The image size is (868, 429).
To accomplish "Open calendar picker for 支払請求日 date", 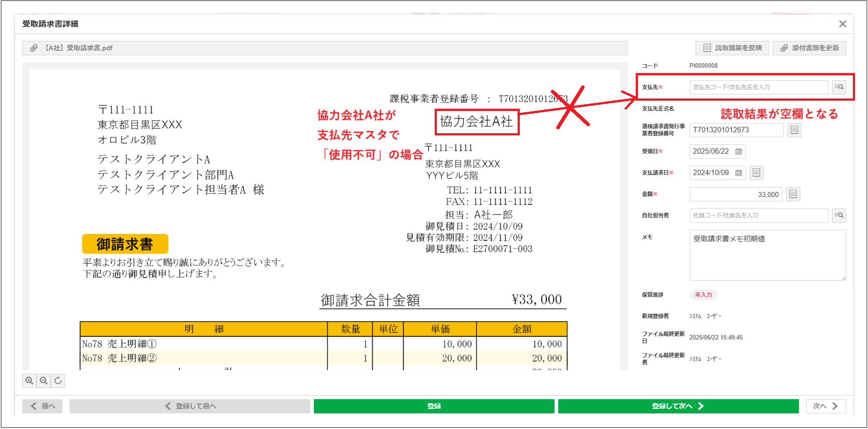I will click(739, 173).
